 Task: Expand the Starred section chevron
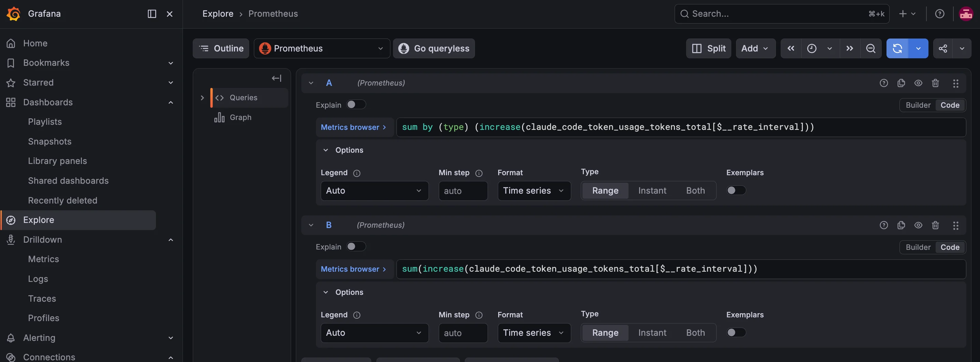pos(171,82)
